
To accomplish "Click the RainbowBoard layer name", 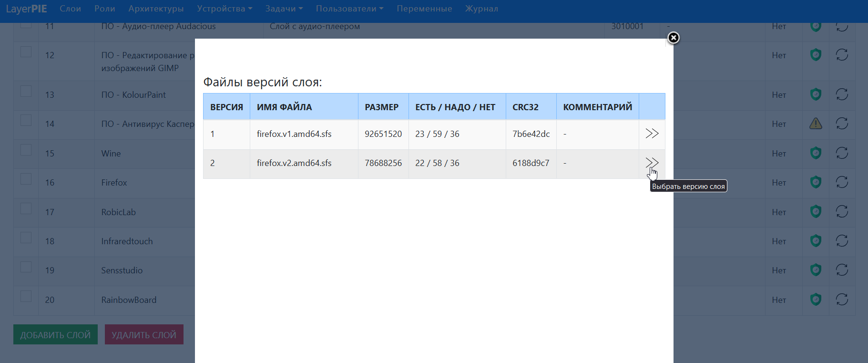I will click(129, 300).
